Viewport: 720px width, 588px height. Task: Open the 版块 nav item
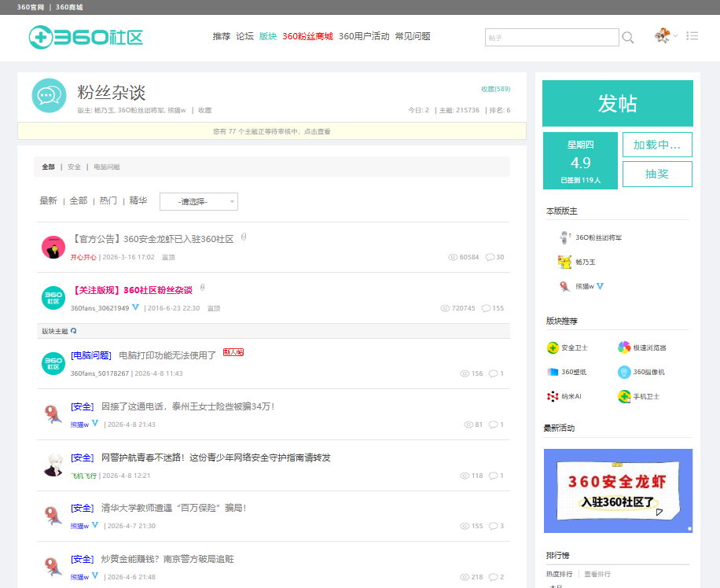[268, 36]
